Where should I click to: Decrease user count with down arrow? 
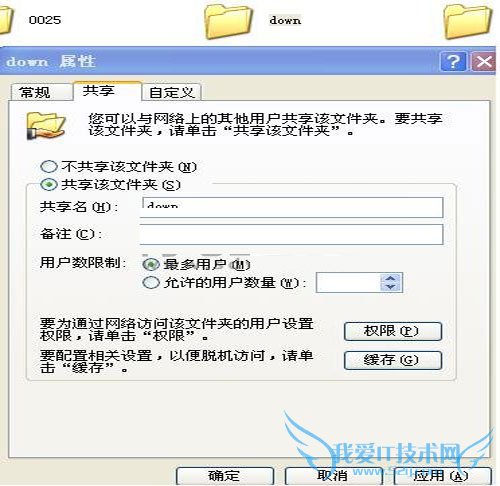pyautogui.click(x=391, y=287)
